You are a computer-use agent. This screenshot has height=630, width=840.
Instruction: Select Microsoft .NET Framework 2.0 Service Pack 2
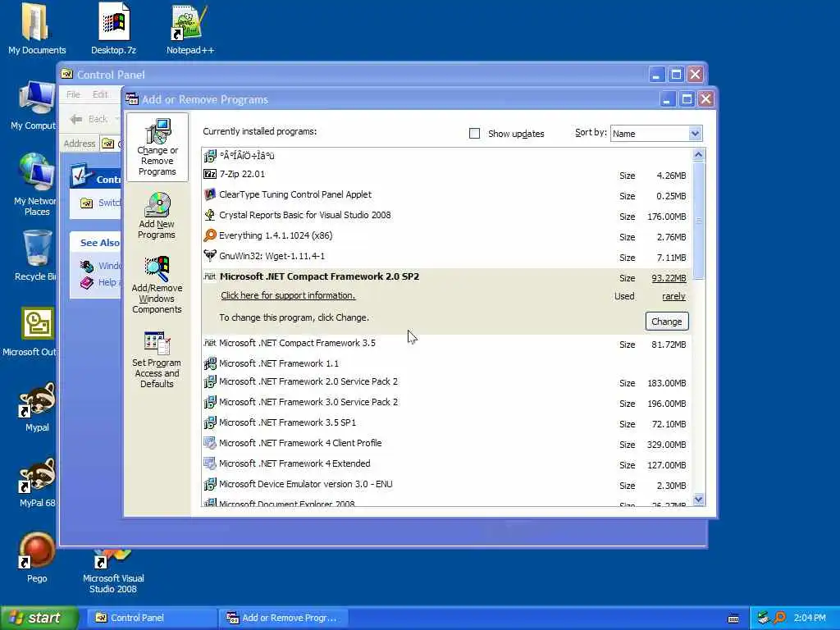point(446,382)
